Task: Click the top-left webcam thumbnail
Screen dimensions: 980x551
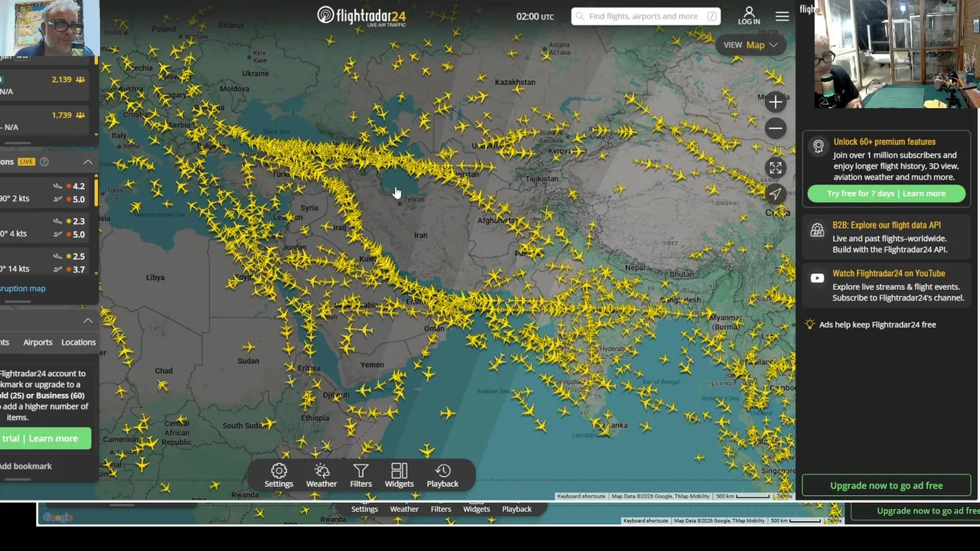Action: [49, 28]
